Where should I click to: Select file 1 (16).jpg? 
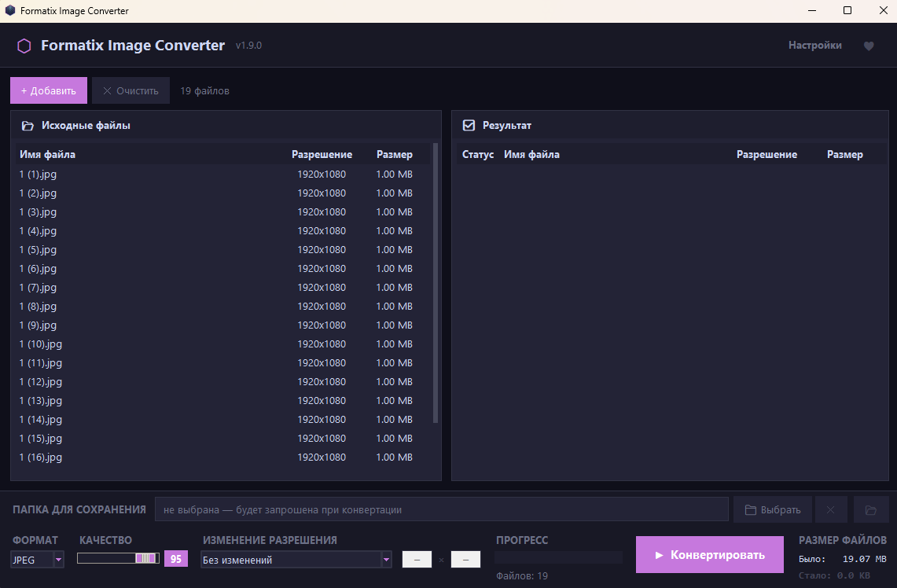[x=224, y=457]
